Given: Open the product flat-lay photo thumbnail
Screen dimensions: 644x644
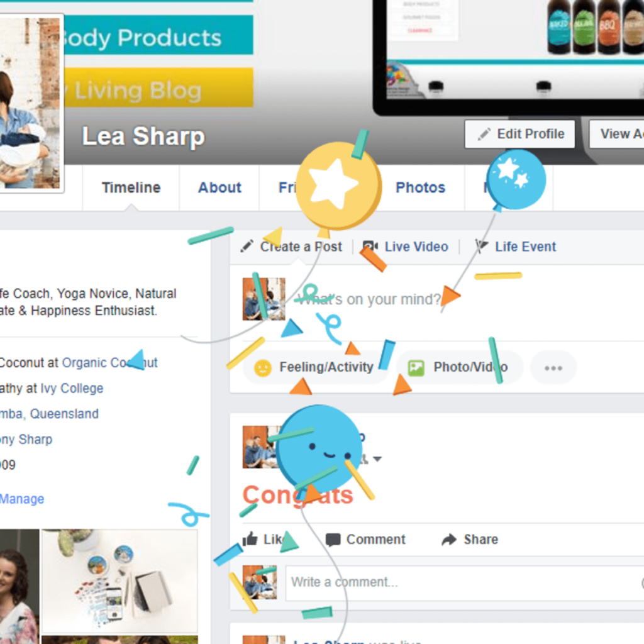Looking at the screenshot, I should (x=119, y=581).
